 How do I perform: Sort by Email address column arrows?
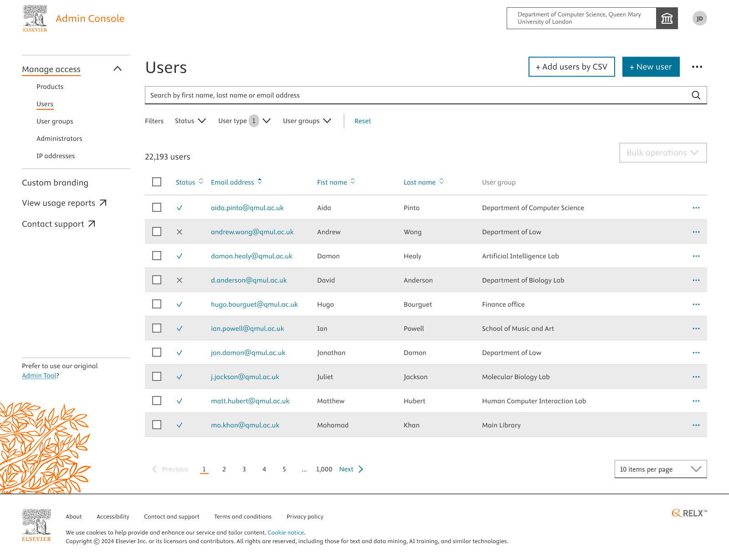pyautogui.click(x=260, y=181)
